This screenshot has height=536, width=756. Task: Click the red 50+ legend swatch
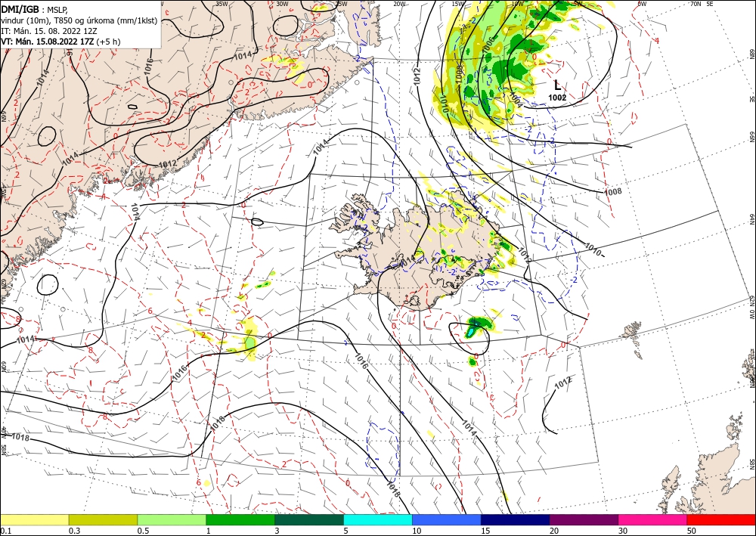[721, 519]
